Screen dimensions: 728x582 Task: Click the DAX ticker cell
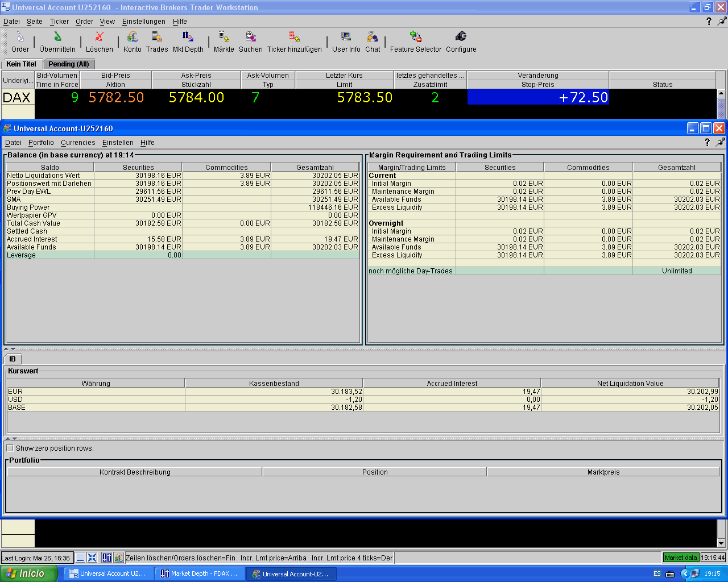(x=18, y=97)
